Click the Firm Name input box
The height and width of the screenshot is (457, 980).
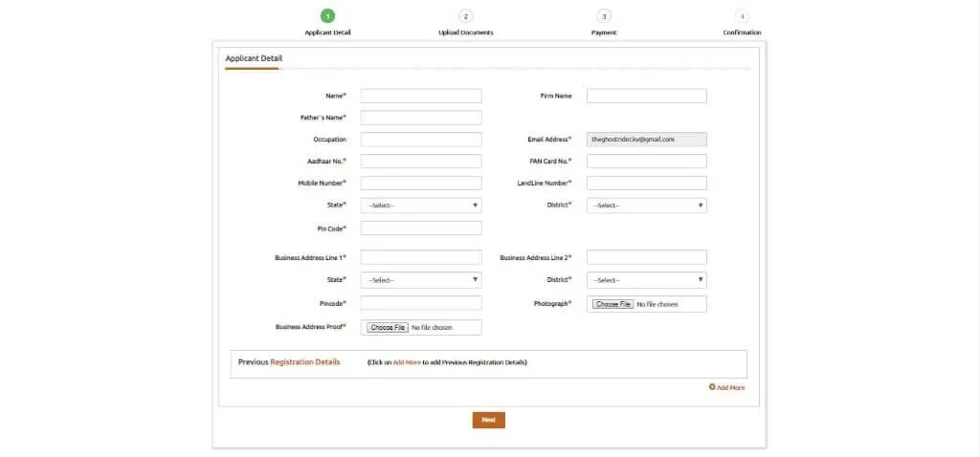pyautogui.click(x=647, y=97)
